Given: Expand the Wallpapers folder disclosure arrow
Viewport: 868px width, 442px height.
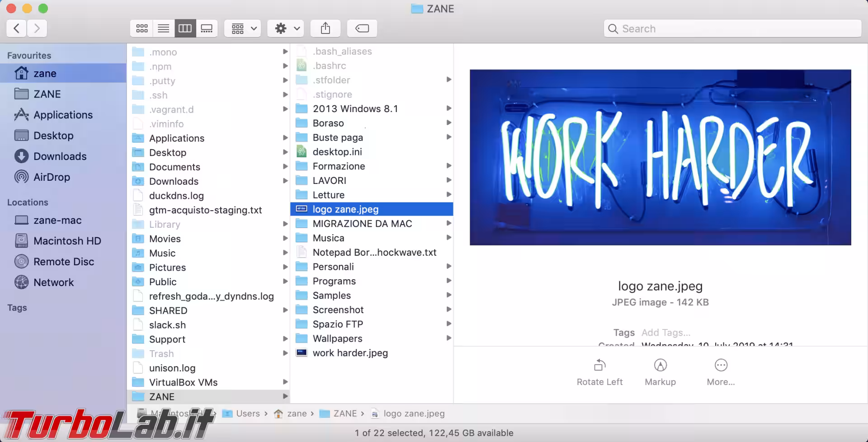Looking at the screenshot, I should [x=448, y=338].
